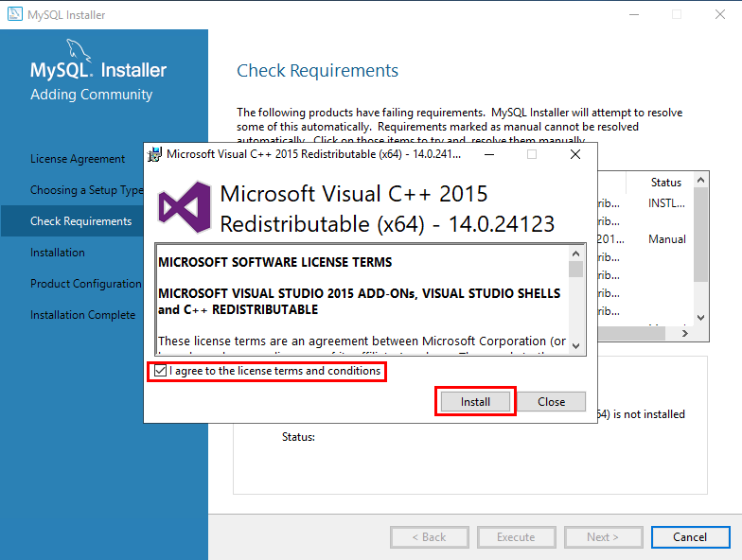This screenshot has height=560, width=742.
Task: Click requirements list vertical scrollbar thumb
Action: (x=700, y=235)
